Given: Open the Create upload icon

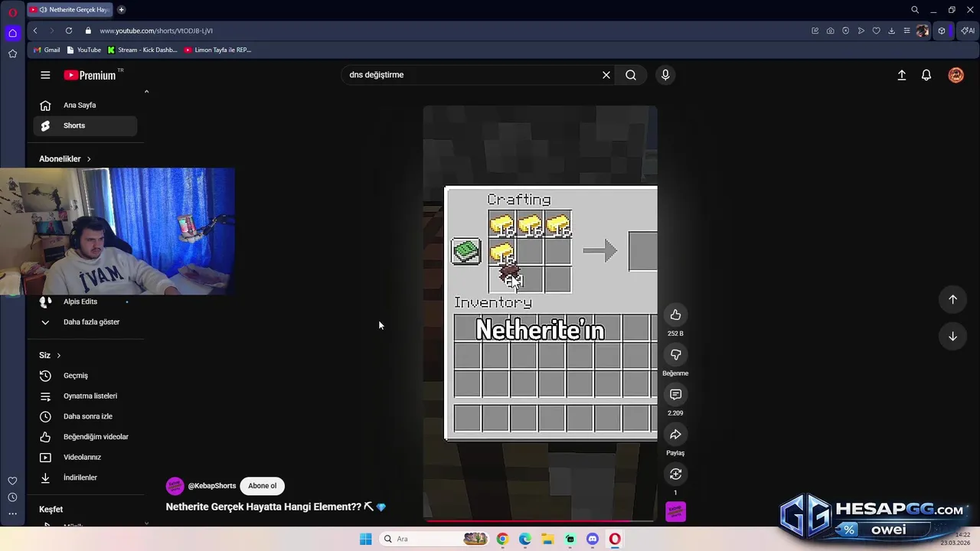Looking at the screenshot, I should coord(902,75).
